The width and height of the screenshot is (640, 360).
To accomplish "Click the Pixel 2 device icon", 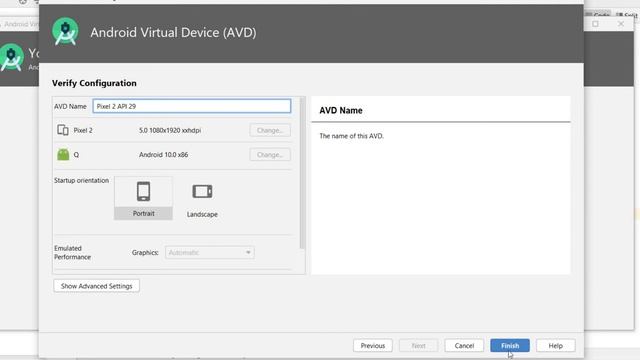I will tap(63, 130).
